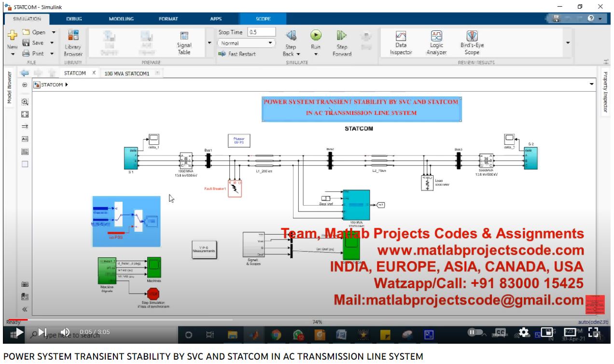Click the Fit to View palette icon
This screenshot has width=614, height=364.
[x=25, y=114]
